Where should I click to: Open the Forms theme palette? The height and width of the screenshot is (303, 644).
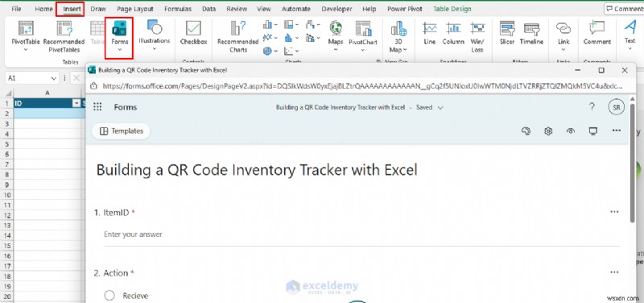pos(526,131)
